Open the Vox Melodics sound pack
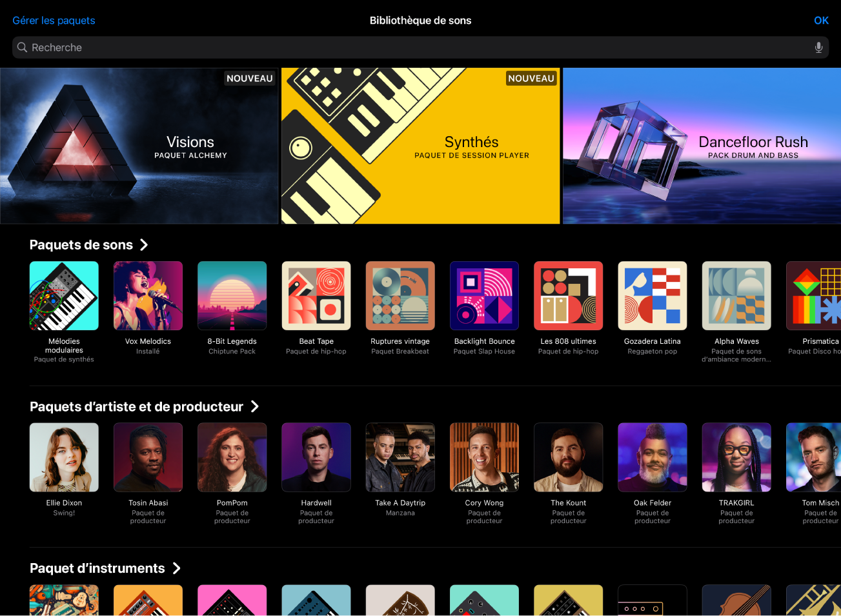The height and width of the screenshot is (616, 841). click(148, 295)
